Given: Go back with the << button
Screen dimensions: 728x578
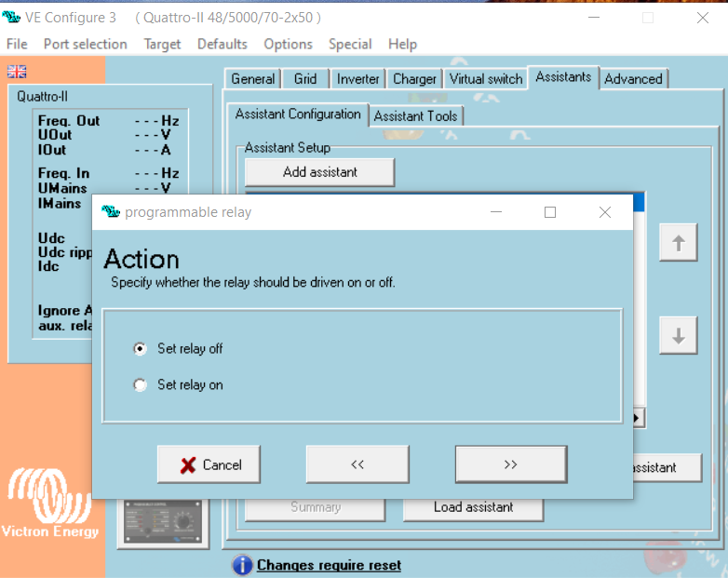Looking at the screenshot, I should [357, 464].
